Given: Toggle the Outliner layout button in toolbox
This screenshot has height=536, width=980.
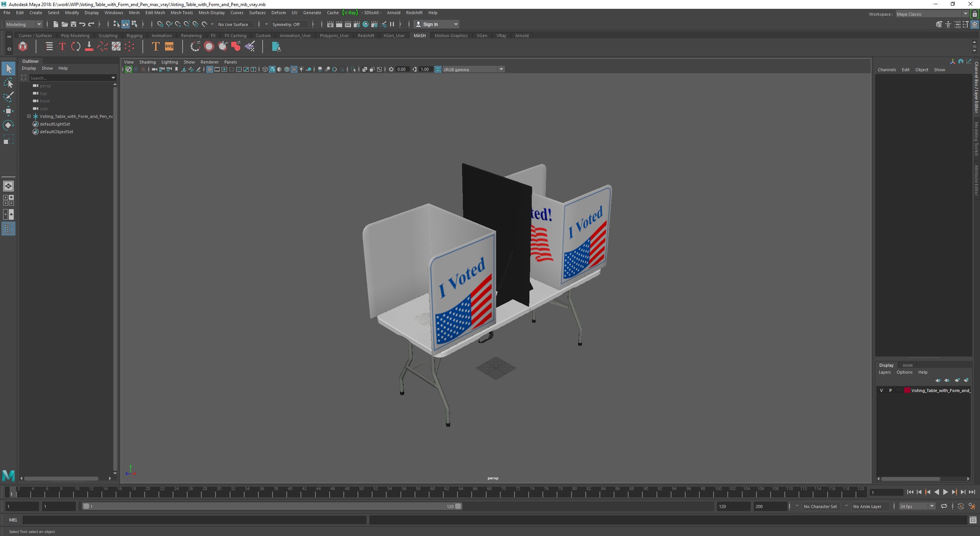Looking at the screenshot, I should click(x=8, y=229).
